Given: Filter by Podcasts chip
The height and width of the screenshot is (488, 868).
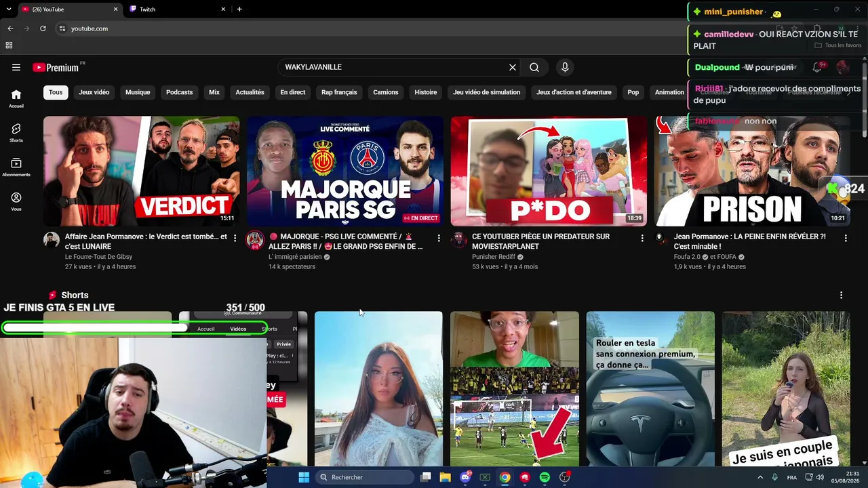Looking at the screenshot, I should click(x=180, y=92).
